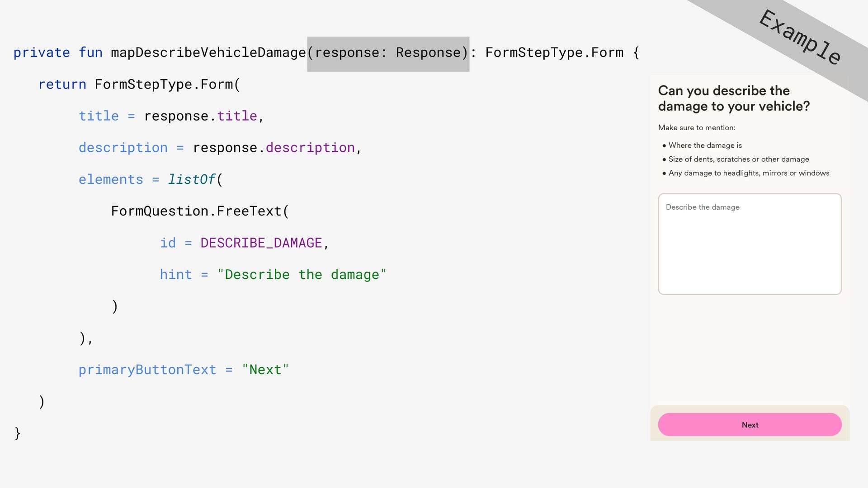Click the "Next" string in the code

click(265, 370)
